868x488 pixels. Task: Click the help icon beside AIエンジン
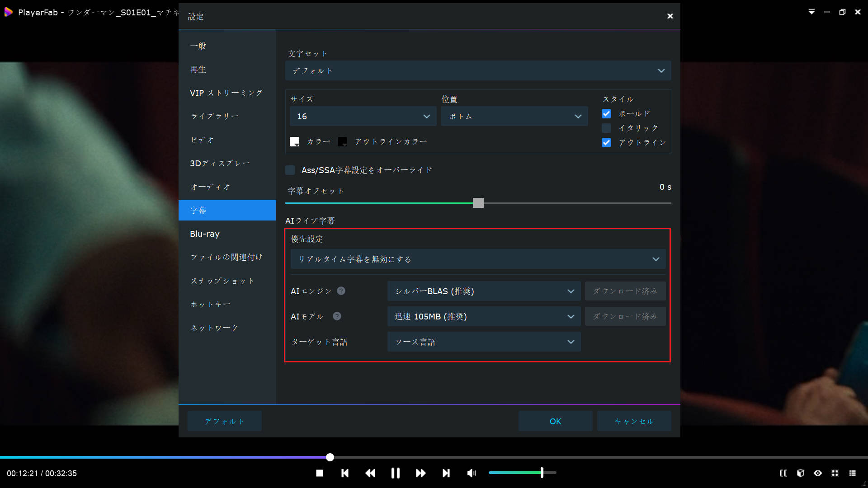pos(341,291)
